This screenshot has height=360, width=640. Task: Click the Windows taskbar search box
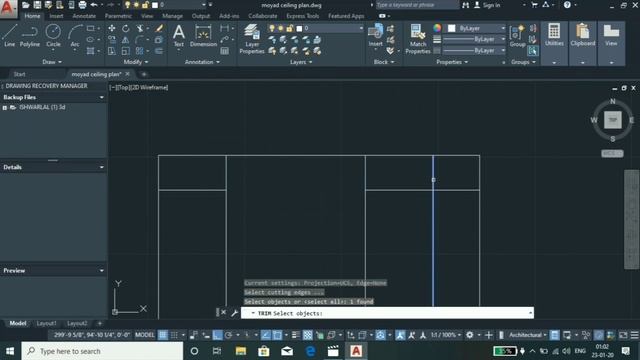(102, 351)
